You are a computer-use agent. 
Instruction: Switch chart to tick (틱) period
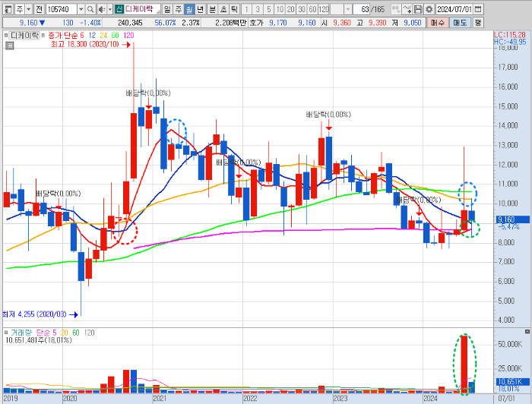[234, 9]
